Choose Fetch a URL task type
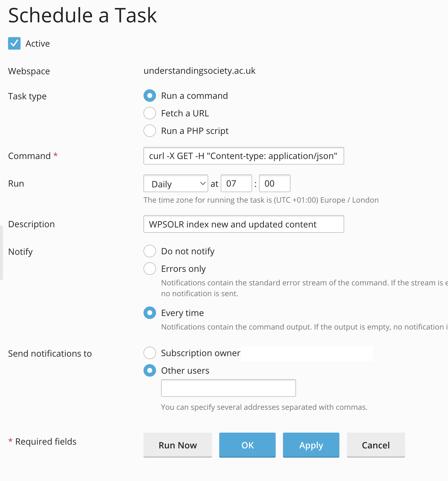The image size is (448, 481). [x=150, y=113]
